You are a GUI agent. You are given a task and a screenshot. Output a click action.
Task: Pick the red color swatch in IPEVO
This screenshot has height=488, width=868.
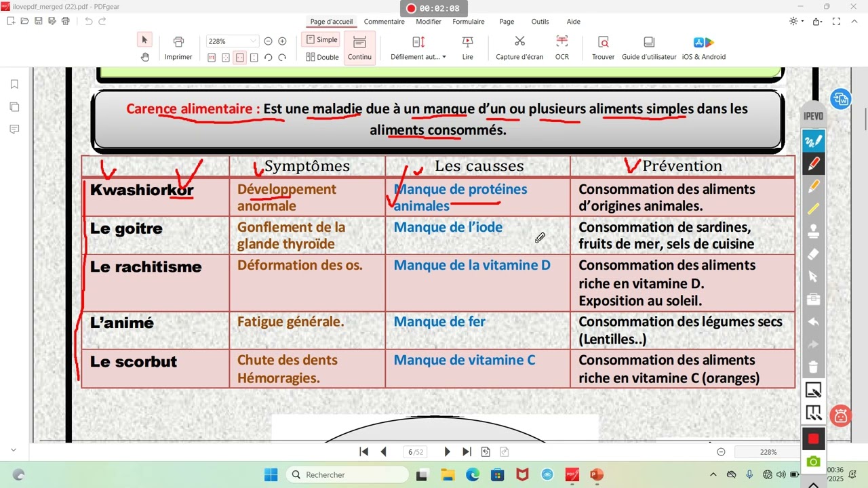pyautogui.click(x=813, y=439)
